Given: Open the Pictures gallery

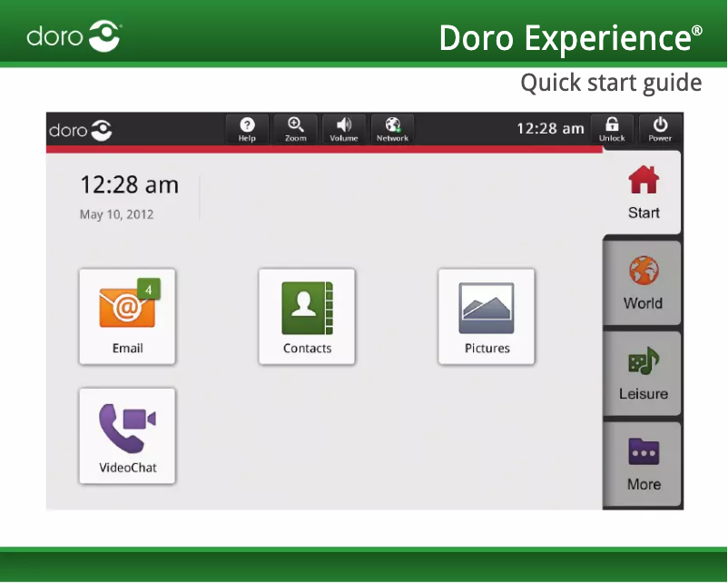Looking at the screenshot, I should [487, 316].
